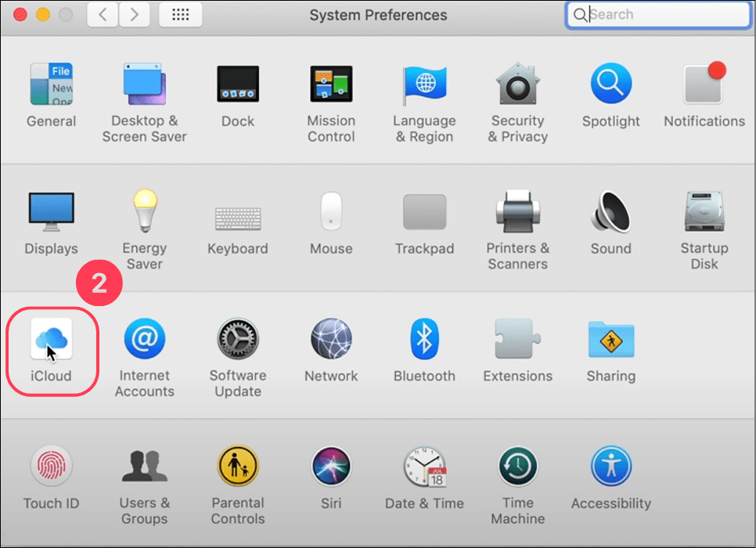Viewport: 756px width, 548px height.
Task: Close the System Preferences window
Action: pyautogui.click(x=20, y=14)
